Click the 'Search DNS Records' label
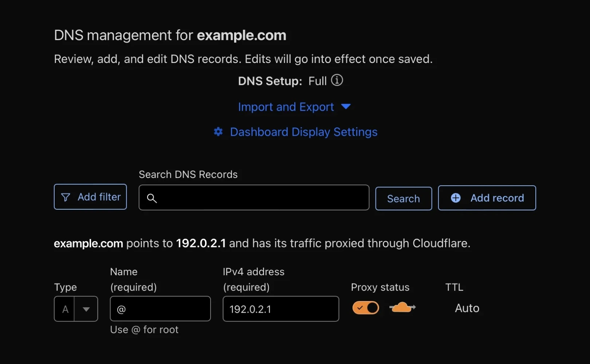Screen dimensions: 590x364 [x=188, y=174]
